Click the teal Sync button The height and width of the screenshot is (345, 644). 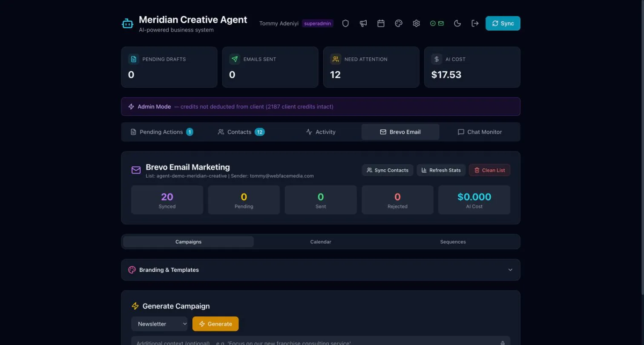click(x=503, y=23)
